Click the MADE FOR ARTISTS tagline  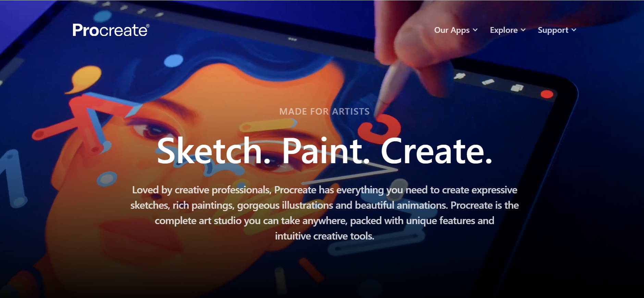click(324, 112)
